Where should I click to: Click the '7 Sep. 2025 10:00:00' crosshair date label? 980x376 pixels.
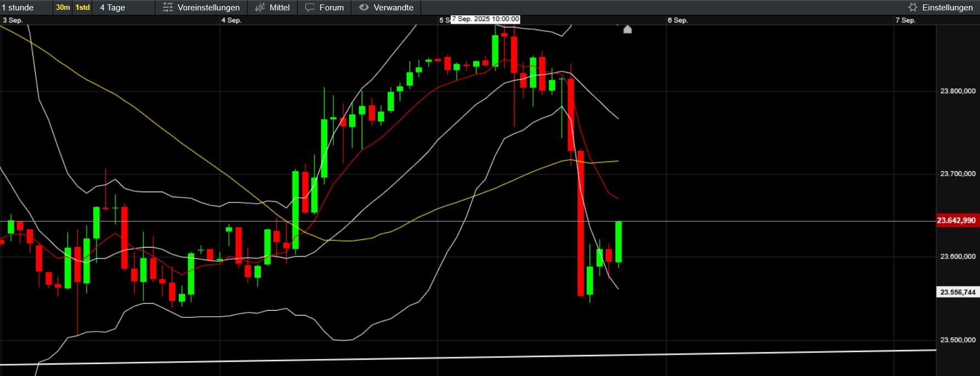485,19
